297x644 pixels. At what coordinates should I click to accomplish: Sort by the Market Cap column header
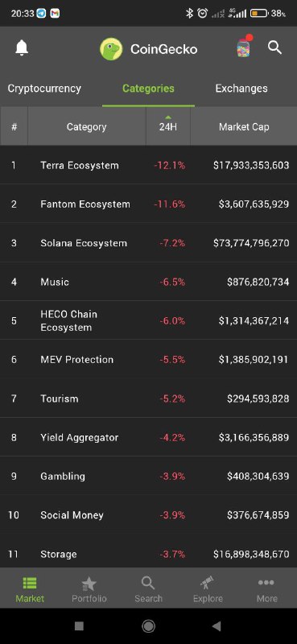(x=244, y=126)
